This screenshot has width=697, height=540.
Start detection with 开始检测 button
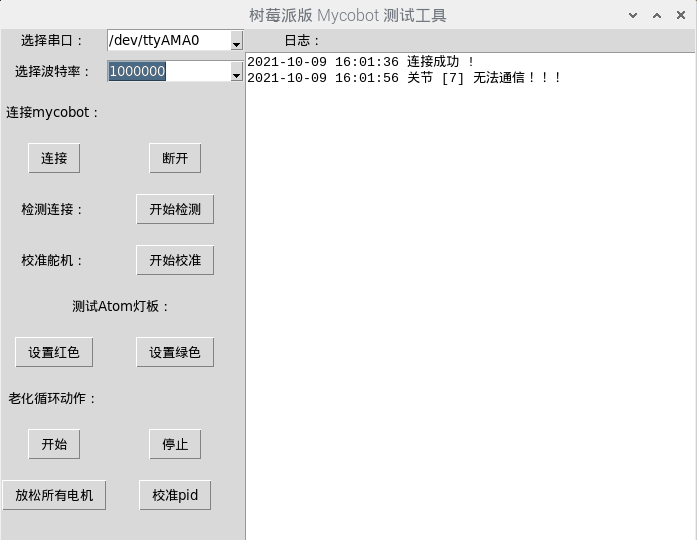tap(175, 209)
